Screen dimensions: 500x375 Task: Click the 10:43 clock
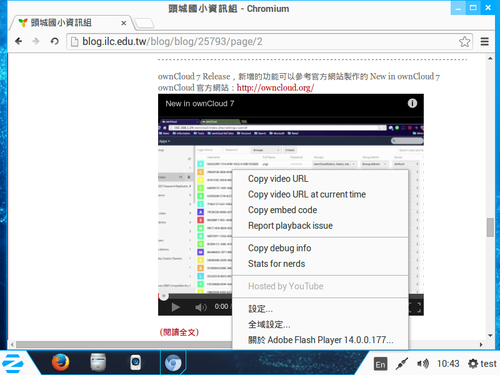pos(448,364)
